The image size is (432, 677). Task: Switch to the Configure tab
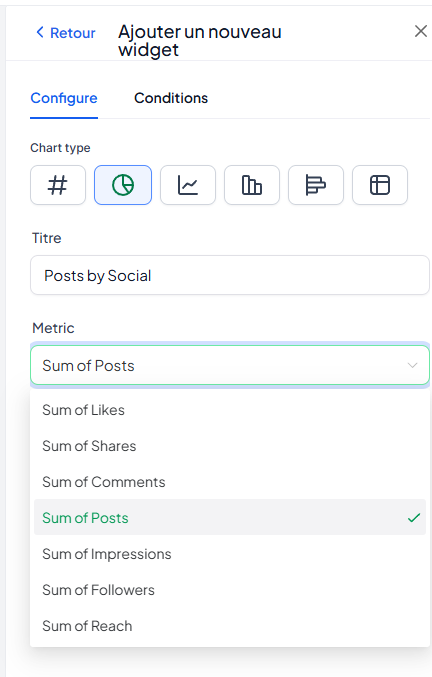tap(64, 98)
